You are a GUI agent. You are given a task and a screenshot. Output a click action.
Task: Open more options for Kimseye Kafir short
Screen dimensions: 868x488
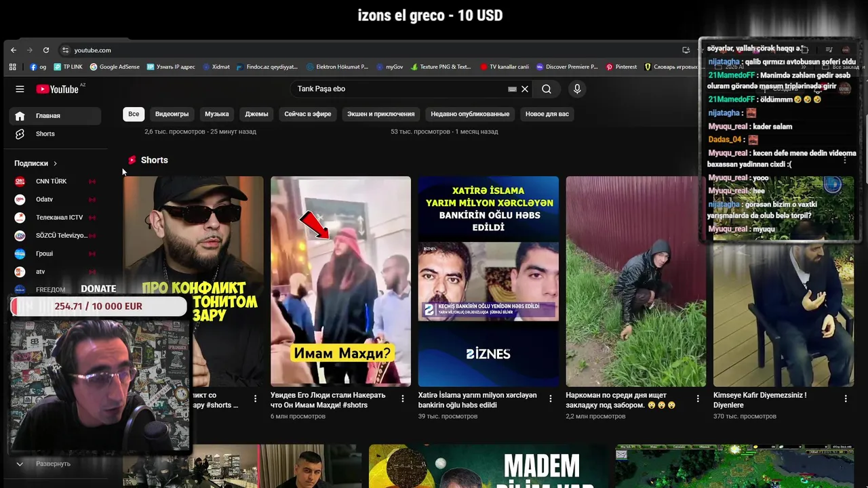(x=846, y=399)
